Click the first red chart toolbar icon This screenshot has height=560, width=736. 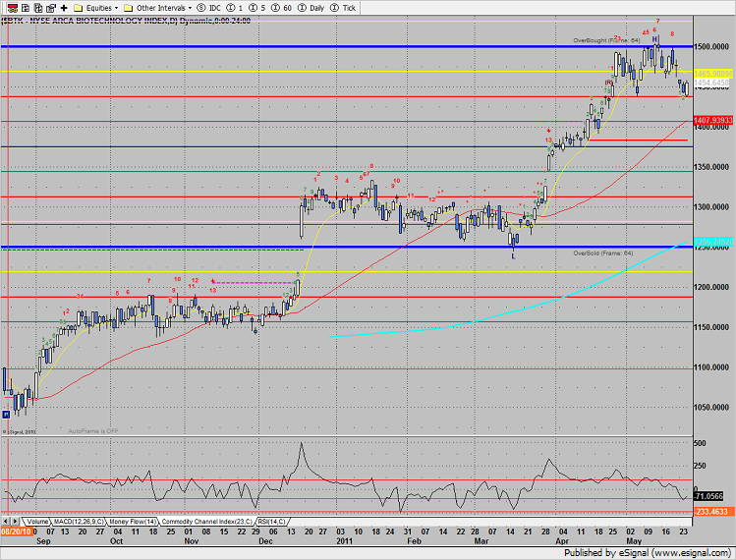click(13, 8)
